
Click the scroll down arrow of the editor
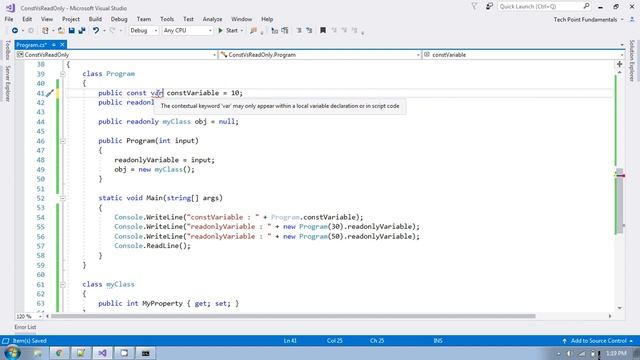[620, 308]
